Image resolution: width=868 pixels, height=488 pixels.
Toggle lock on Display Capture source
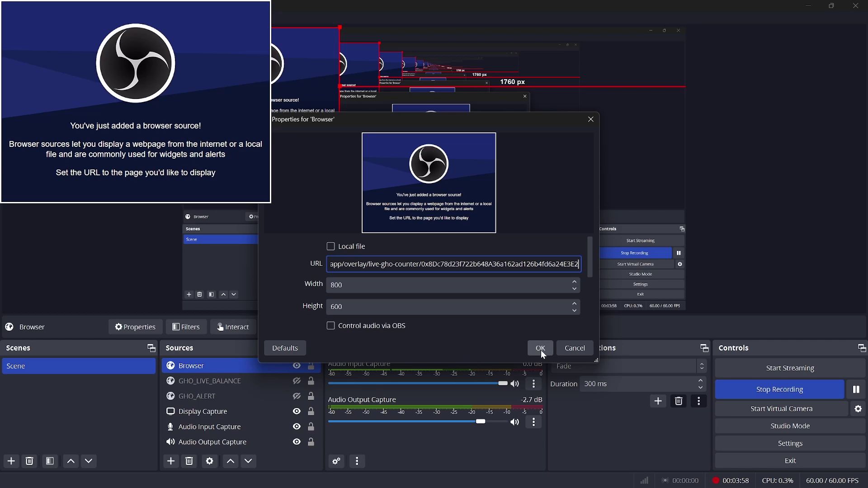311,411
